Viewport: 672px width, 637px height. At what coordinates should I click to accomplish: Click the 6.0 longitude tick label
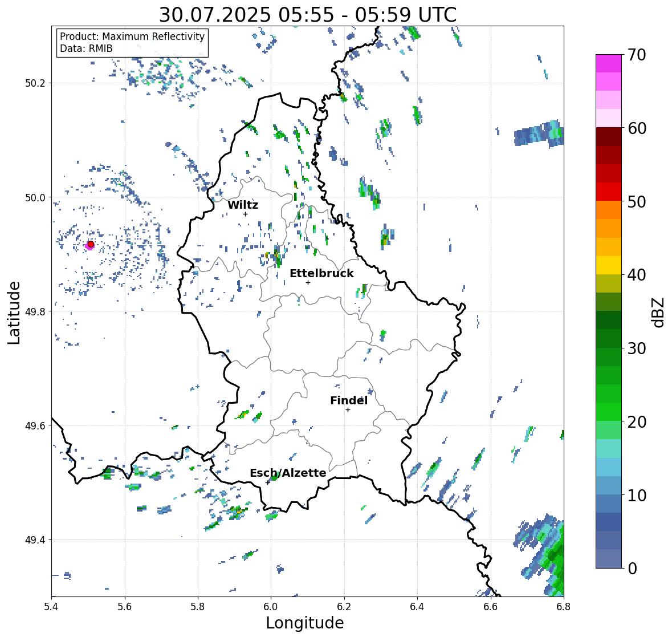tap(271, 607)
